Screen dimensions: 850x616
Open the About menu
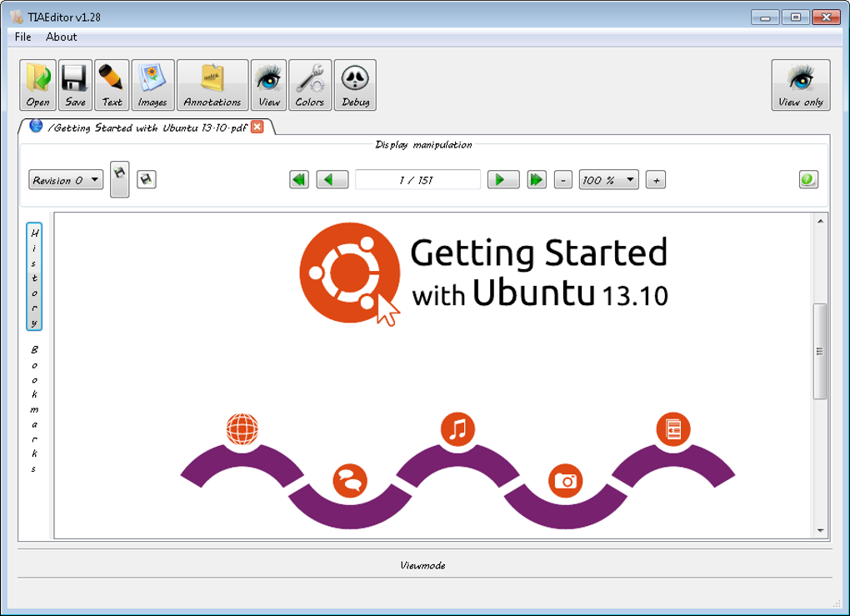tap(62, 37)
